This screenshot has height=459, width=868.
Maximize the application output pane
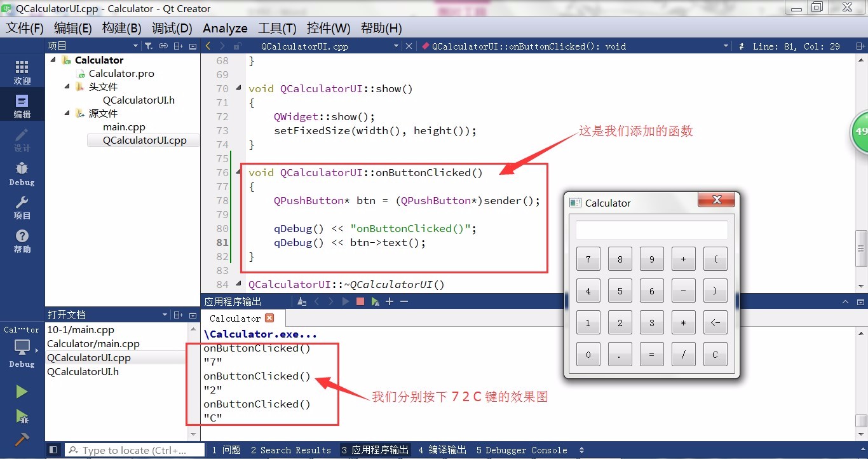(845, 302)
